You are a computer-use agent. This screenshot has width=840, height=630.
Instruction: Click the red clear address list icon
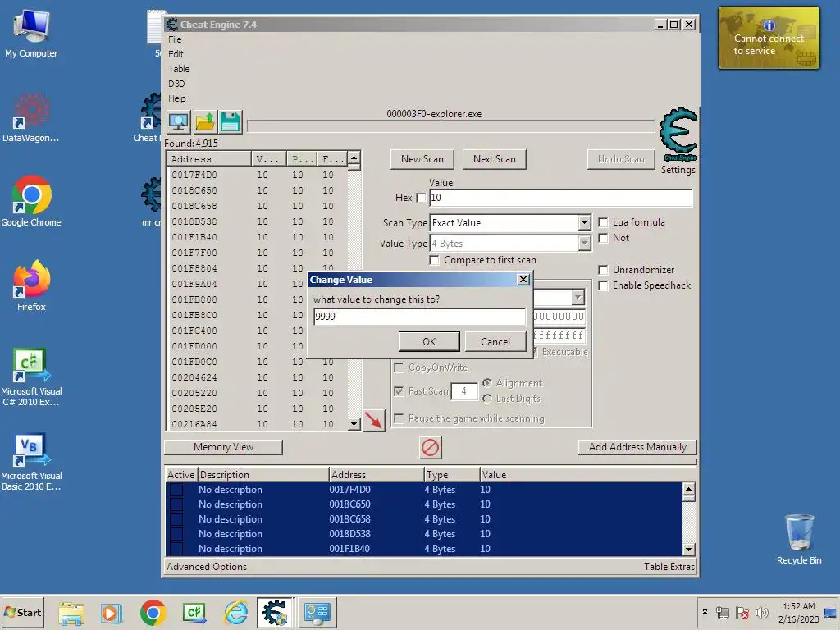(x=430, y=447)
